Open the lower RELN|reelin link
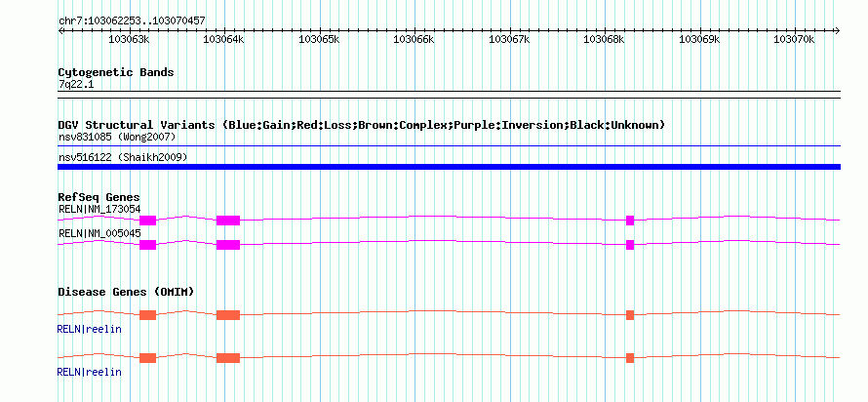This screenshot has height=402, width=868. point(89,372)
